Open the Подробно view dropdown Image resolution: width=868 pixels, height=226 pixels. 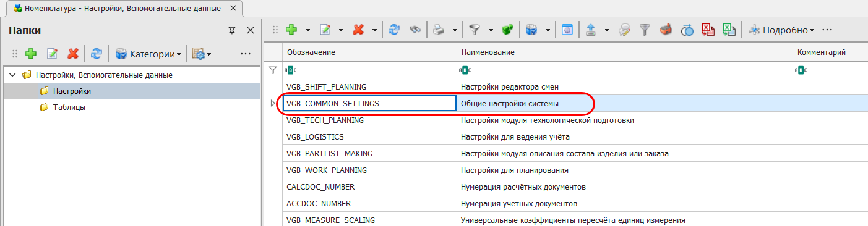click(781, 30)
